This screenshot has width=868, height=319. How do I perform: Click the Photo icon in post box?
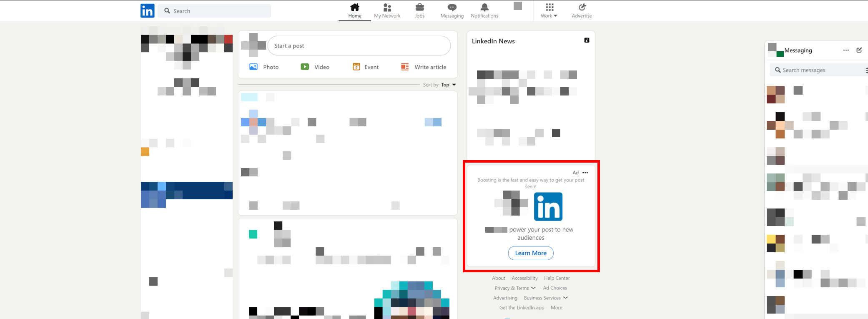click(253, 67)
